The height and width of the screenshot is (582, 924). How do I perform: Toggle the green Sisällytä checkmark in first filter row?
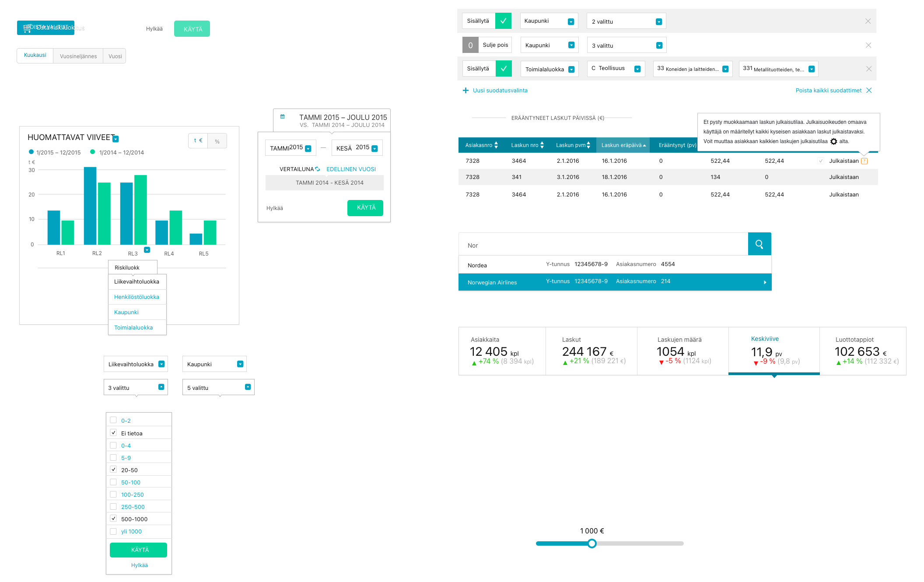tap(503, 21)
